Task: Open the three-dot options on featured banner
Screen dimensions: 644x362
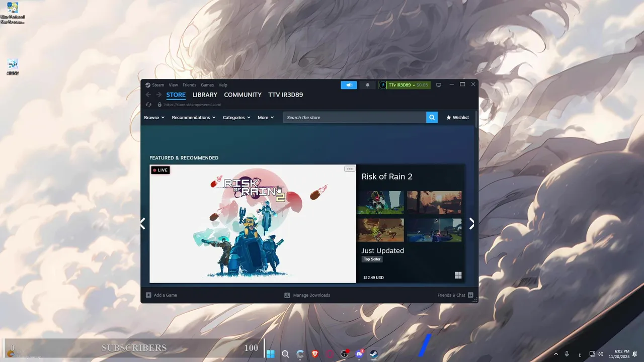Action: point(349,169)
